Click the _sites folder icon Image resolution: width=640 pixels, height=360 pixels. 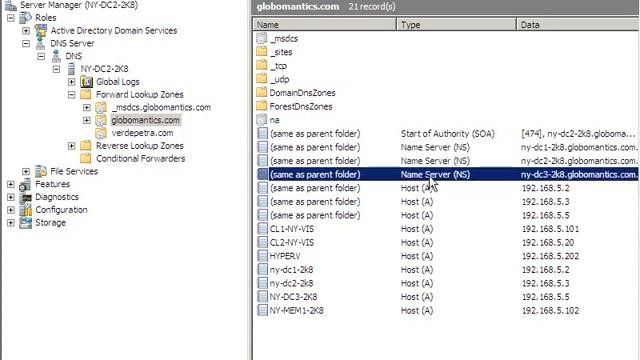[262, 52]
